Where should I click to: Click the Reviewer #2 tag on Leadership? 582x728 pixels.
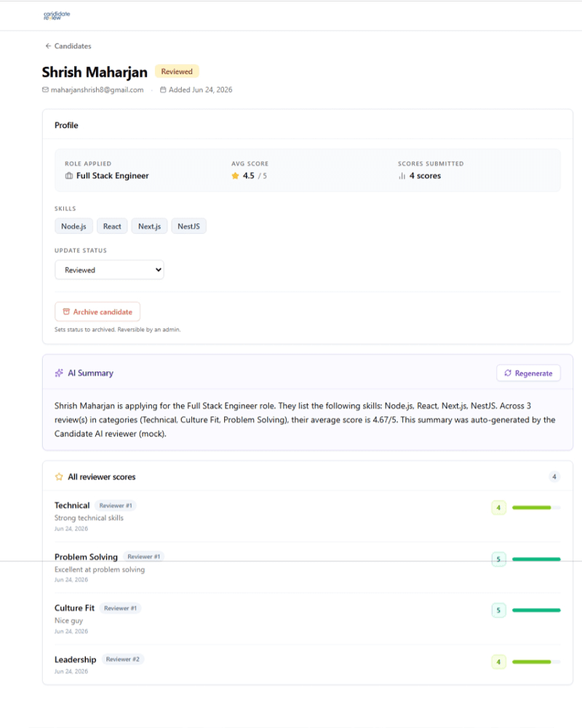[122, 660]
